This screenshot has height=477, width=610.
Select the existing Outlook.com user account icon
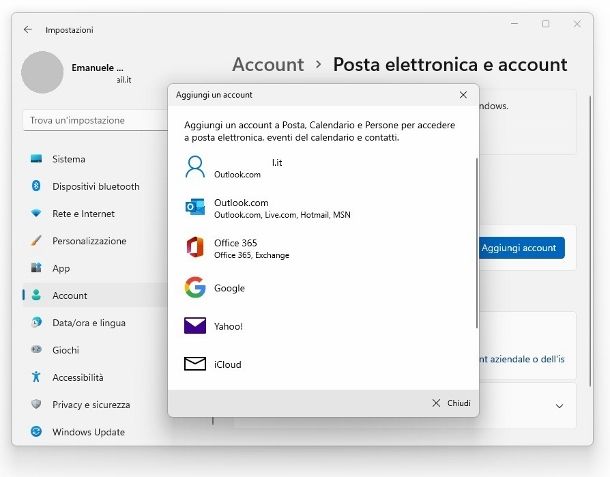(195, 167)
